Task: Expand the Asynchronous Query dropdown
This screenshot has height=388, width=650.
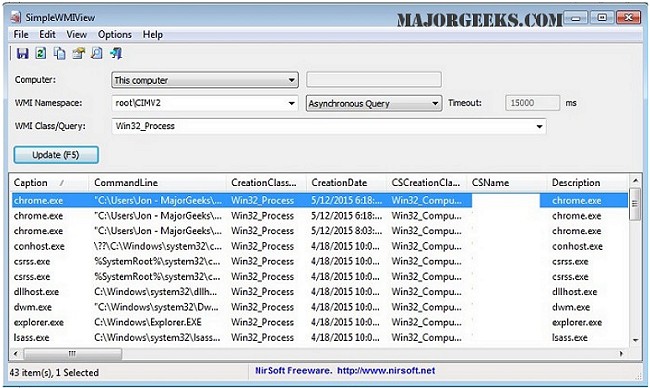Action: coord(374,103)
